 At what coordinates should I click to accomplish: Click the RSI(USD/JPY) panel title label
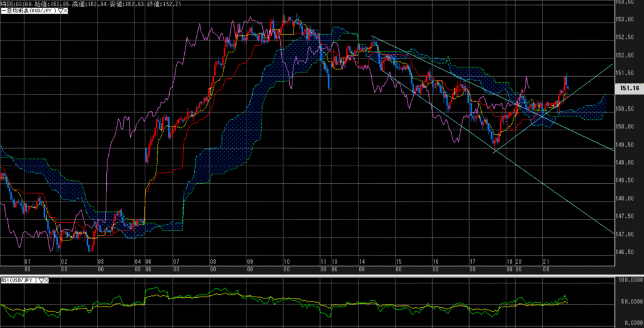18,280
